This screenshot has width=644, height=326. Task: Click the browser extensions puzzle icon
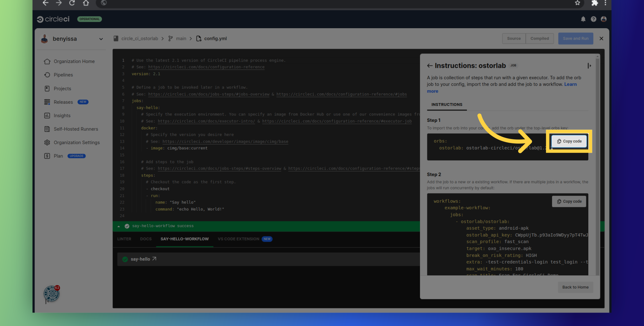point(594,3)
